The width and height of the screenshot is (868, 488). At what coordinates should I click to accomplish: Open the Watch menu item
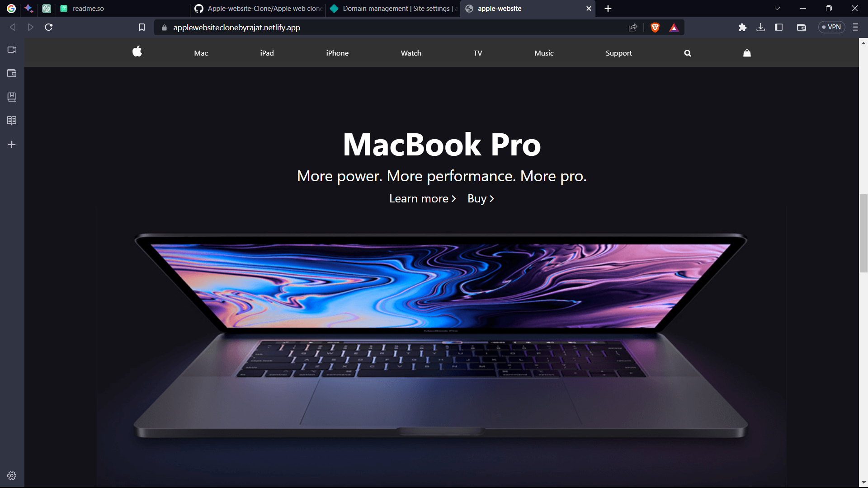pos(411,53)
